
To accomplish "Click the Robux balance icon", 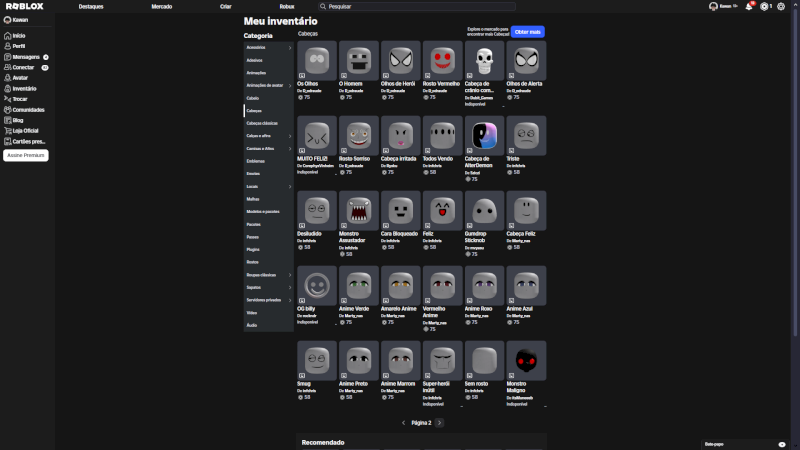I will pyautogui.click(x=765, y=6).
